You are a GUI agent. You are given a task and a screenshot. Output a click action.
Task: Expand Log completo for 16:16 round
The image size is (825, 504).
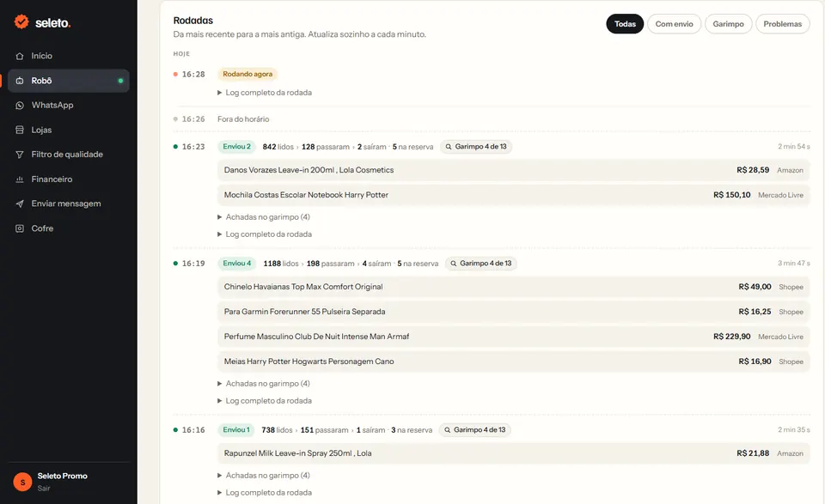[x=265, y=493]
